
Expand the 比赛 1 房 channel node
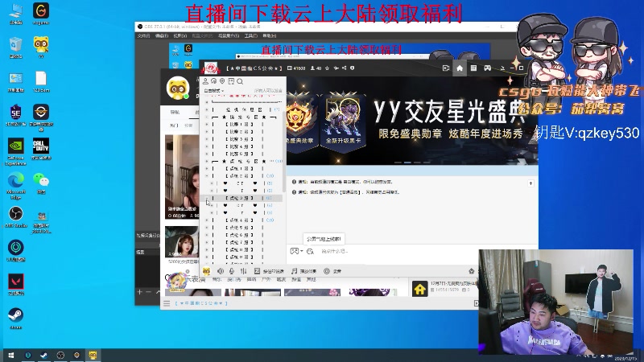(207, 125)
